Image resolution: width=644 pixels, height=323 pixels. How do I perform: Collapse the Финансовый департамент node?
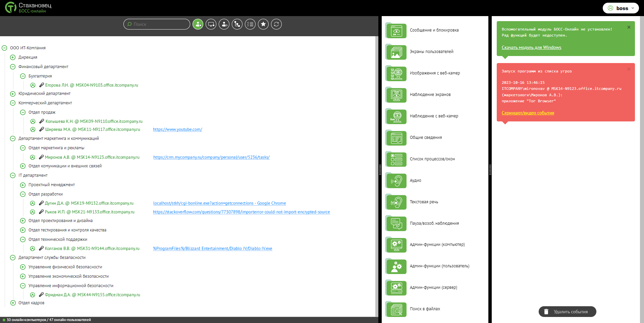coord(13,67)
